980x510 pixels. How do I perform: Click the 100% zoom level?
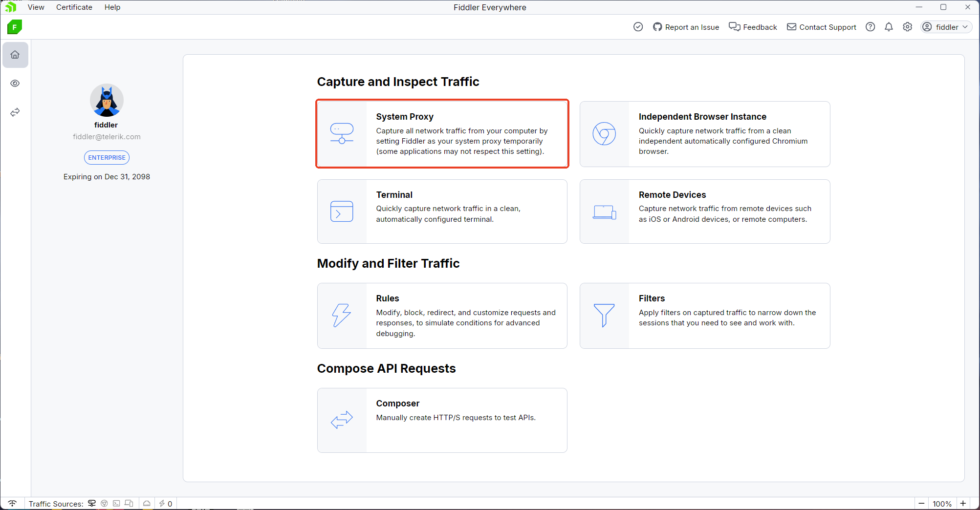(942, 504)
